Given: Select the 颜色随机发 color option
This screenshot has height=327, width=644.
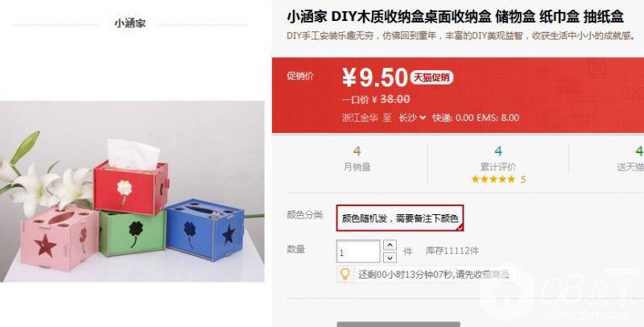Looking at the screenshot, I should pos(400,218).
